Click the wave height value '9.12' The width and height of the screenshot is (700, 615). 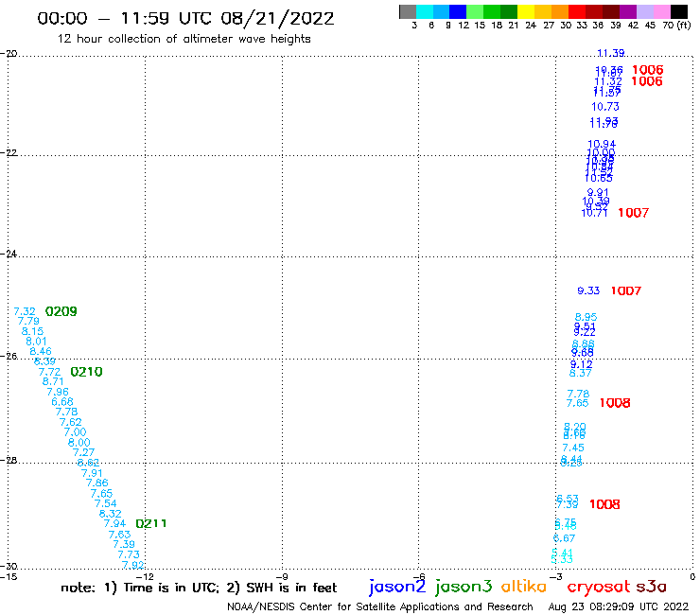coord(581,364)
